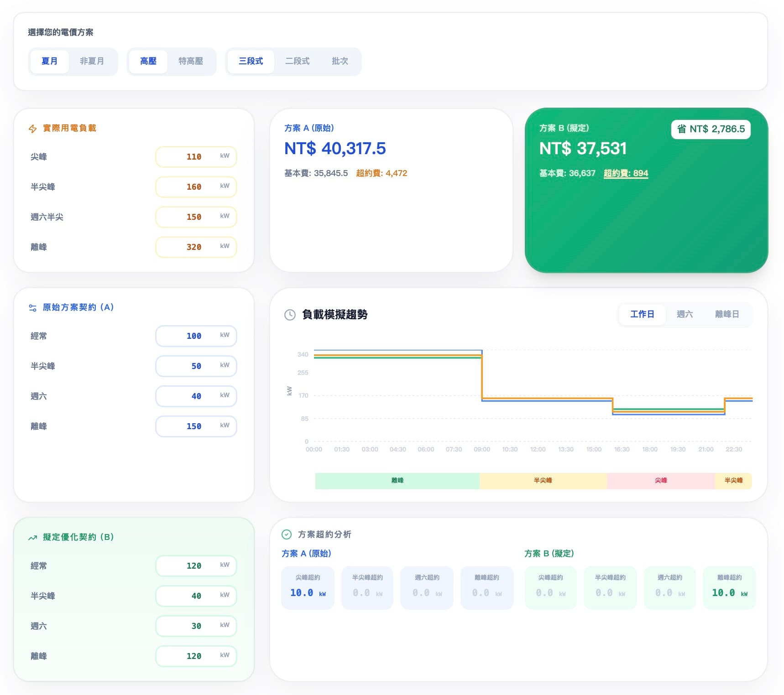Click the sliders icon beside 原始方案契約 (A)
The image size is (784, 695).
pyautogui.click(x=32, y=308)
